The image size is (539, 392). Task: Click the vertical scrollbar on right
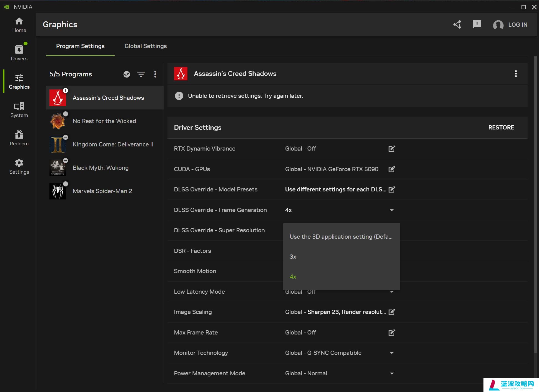point(536,204)
